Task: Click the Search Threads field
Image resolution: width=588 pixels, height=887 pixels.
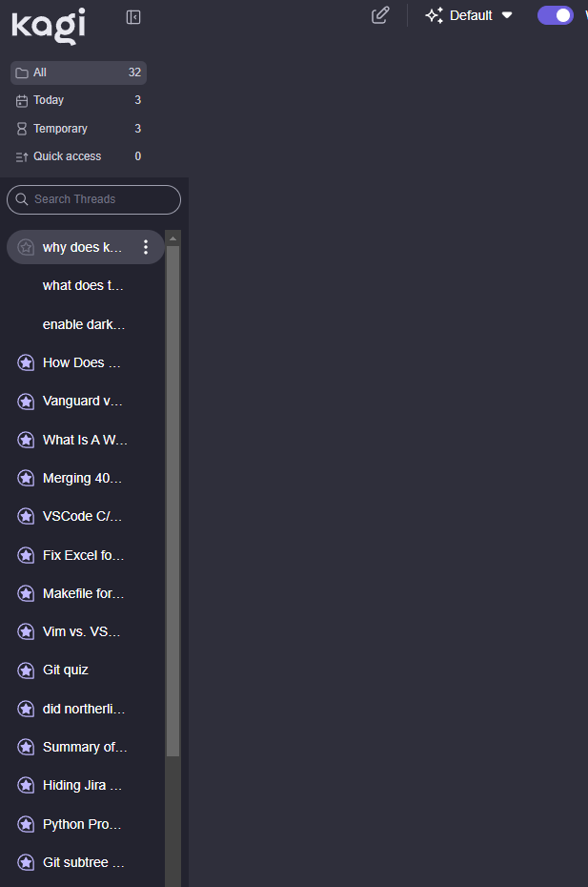Action: pyautogui.click(x=93, y=199)
